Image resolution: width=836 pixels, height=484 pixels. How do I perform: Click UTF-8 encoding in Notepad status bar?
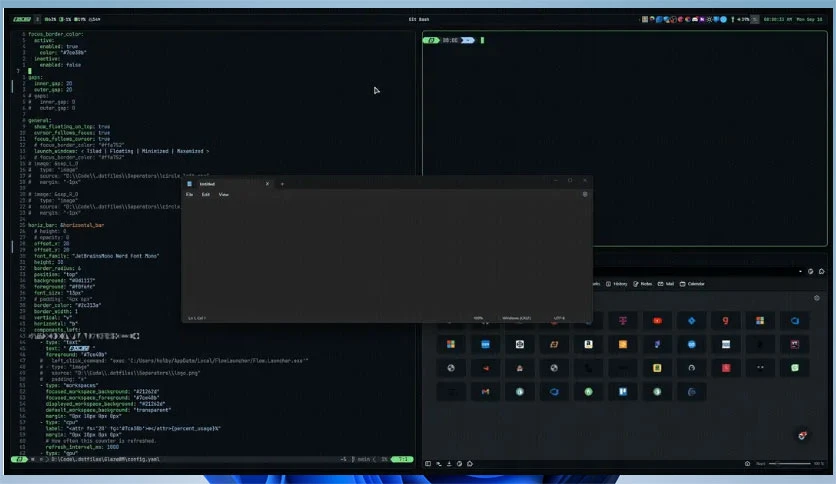(559, 318)
